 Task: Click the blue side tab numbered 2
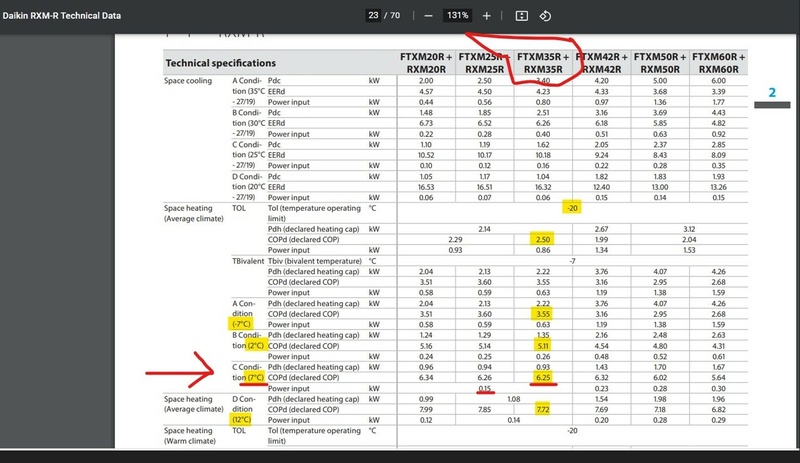(x=772, y=92)
